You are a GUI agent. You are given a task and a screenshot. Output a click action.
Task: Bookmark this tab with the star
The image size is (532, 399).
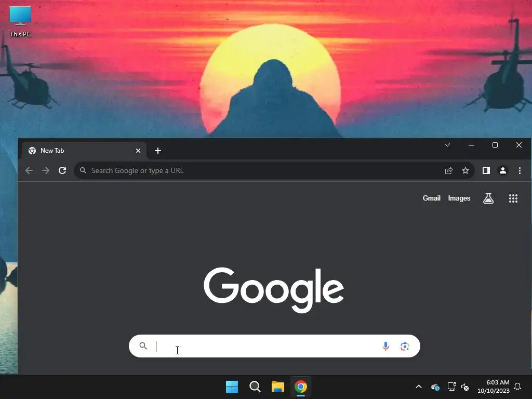[465, 170]
